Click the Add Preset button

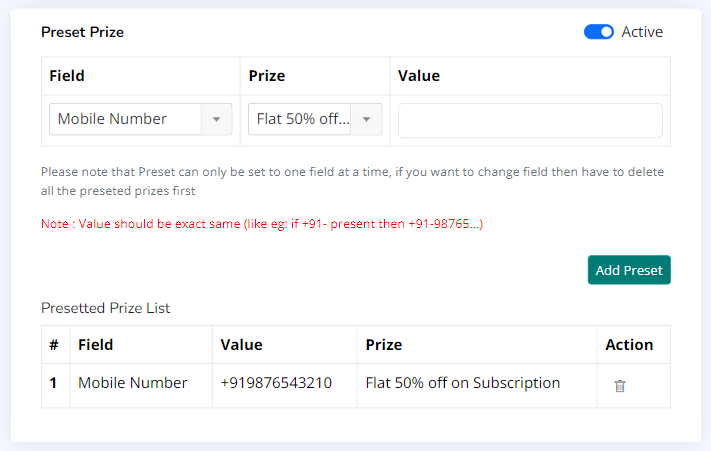pyautogui.click(x=629, y=270)
